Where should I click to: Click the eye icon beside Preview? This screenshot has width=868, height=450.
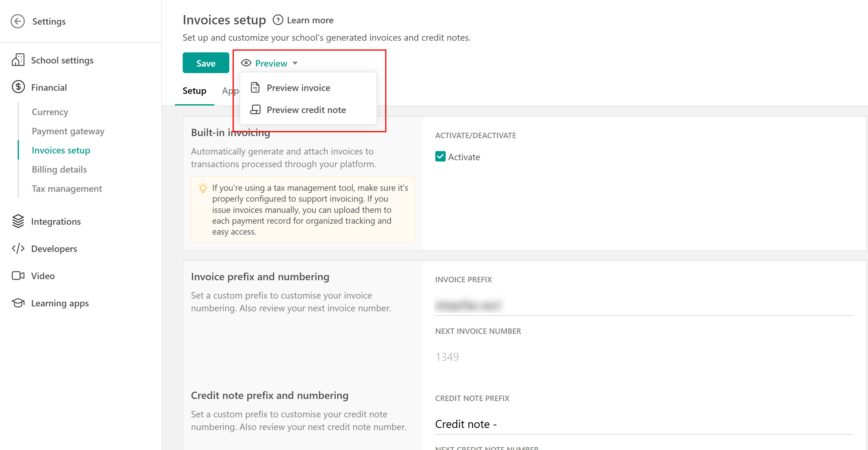[246, 63]
